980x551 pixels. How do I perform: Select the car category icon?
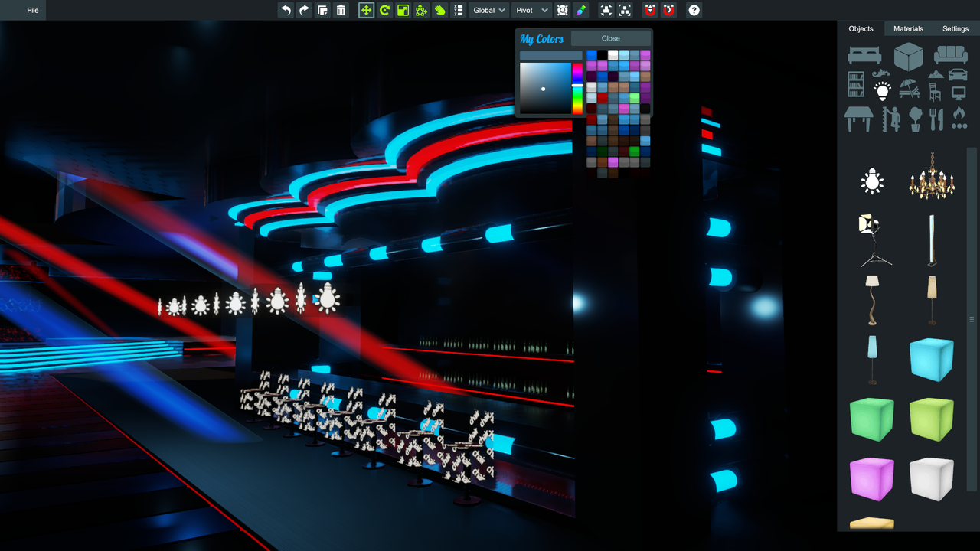[957, 74]
